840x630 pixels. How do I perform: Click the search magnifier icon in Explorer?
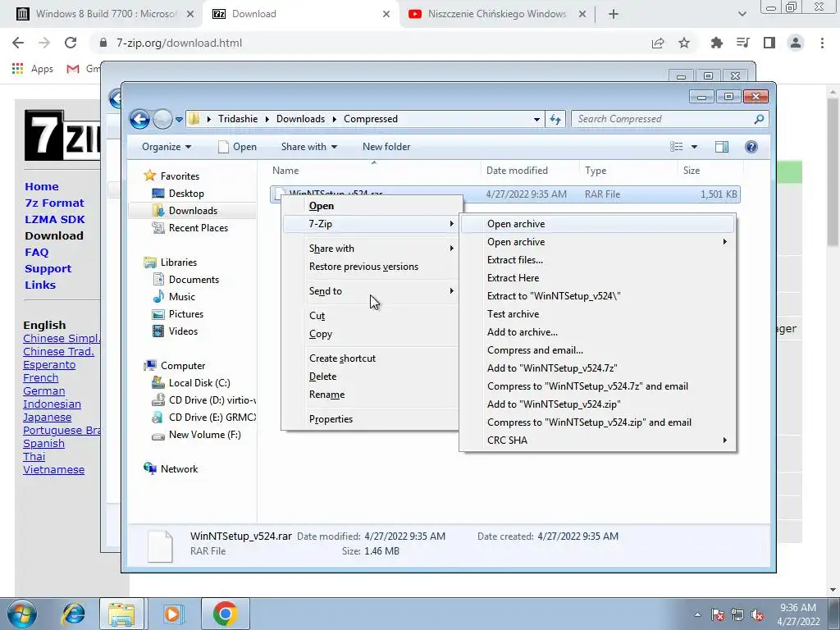759,119
